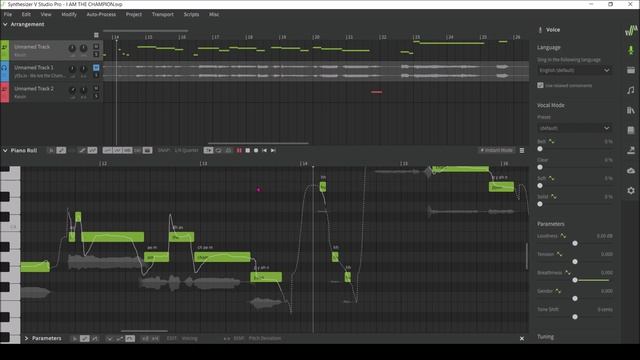
Task: Open the Library books panel icon
Action: click(631, 110)
